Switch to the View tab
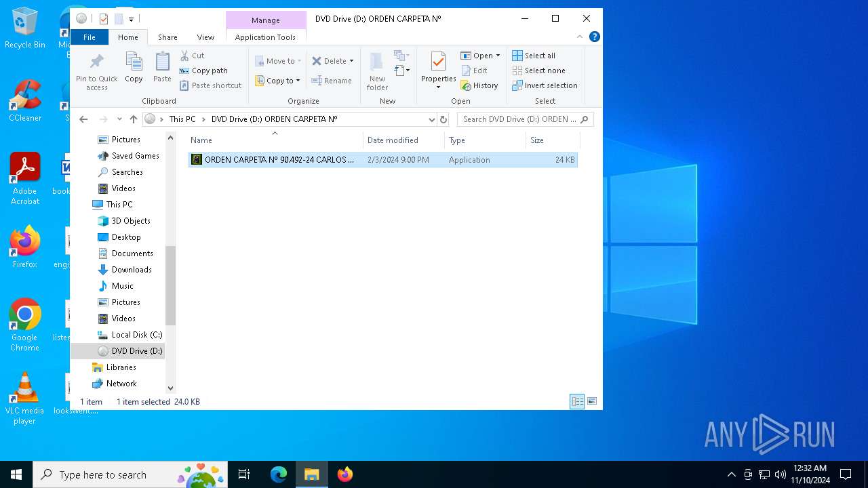Viewport: 868px width, 488px height. [x=205, y=37]
